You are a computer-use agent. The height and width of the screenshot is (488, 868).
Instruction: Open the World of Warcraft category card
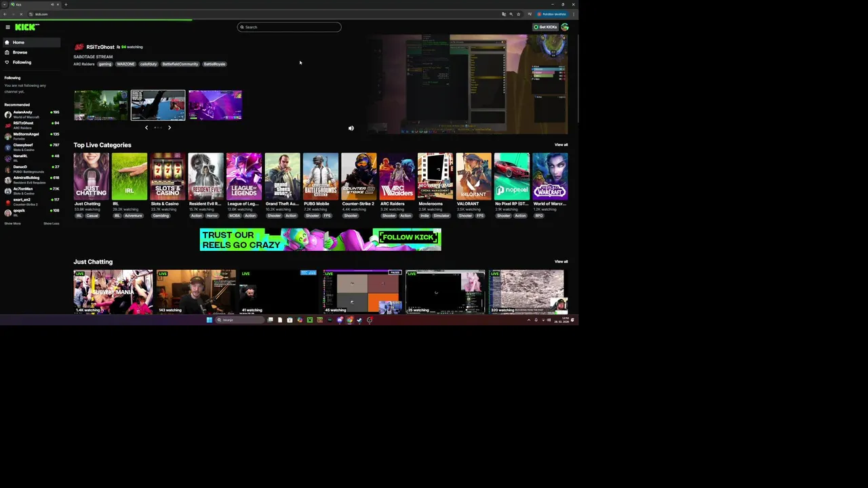[x=550, y=176]
